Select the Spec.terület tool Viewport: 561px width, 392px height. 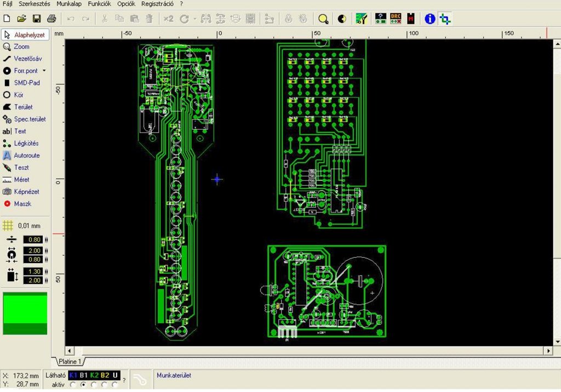click(x=25, y=119)
